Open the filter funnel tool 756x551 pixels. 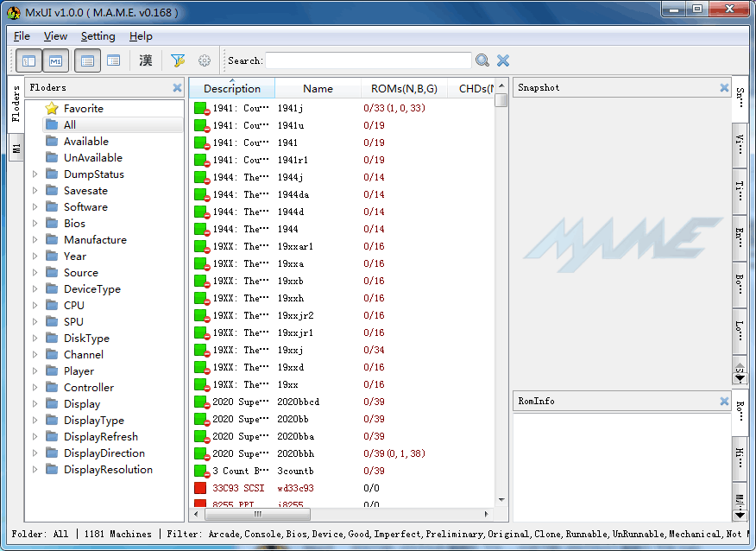pos(178,60)
